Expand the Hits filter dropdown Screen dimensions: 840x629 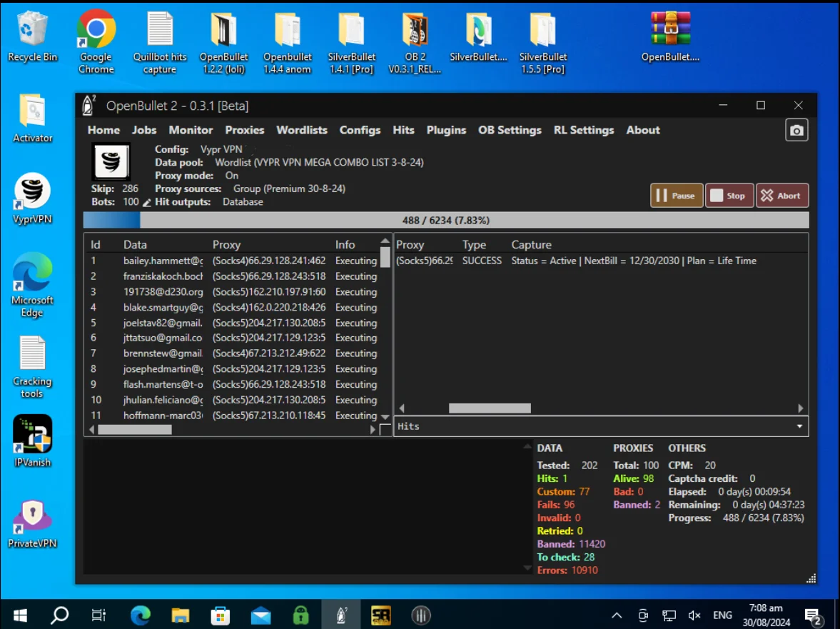click(799, 426)
